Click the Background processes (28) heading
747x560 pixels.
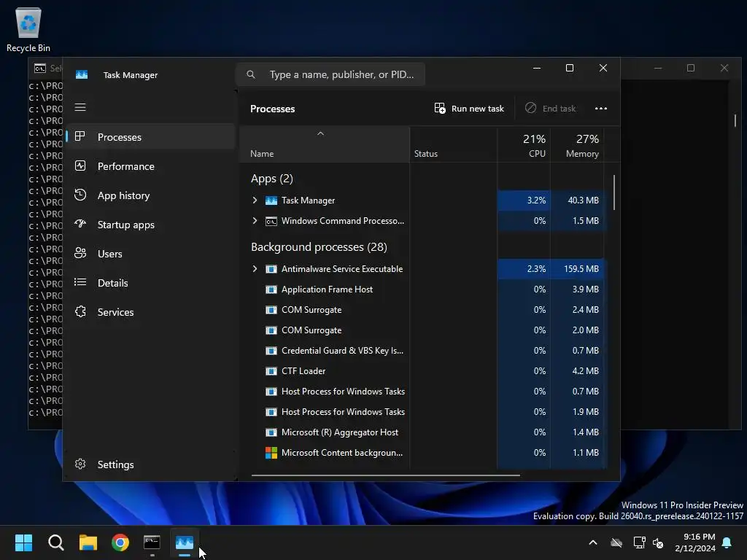point(320,247)
